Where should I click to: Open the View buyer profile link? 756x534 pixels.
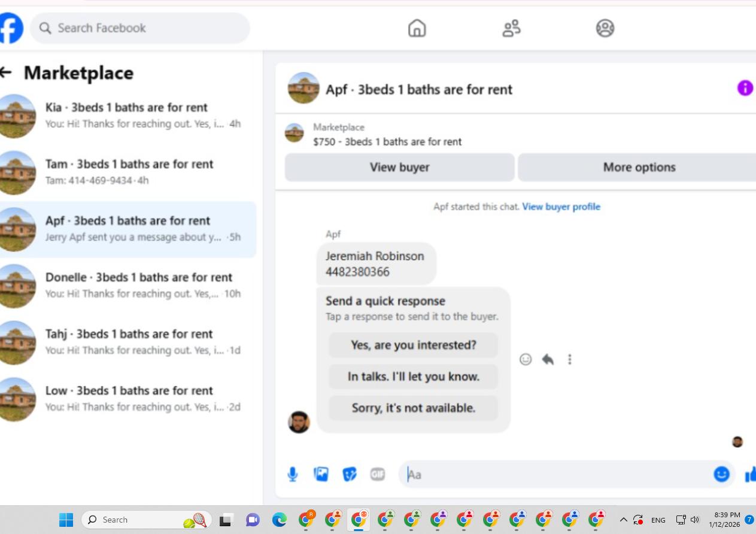pyautogui.click(x=561, y=207)
